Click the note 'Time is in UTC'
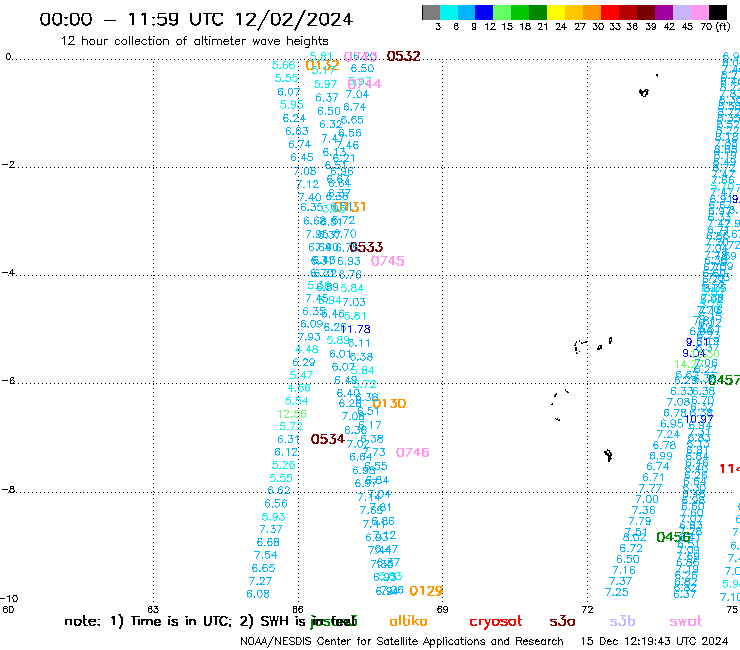The width and height of the screenshot is (740, 650). 181,621
